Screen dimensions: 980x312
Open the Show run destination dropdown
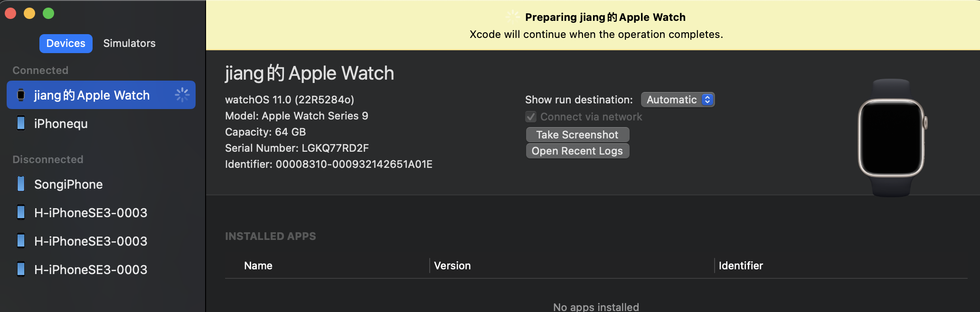tap(678, 100)
